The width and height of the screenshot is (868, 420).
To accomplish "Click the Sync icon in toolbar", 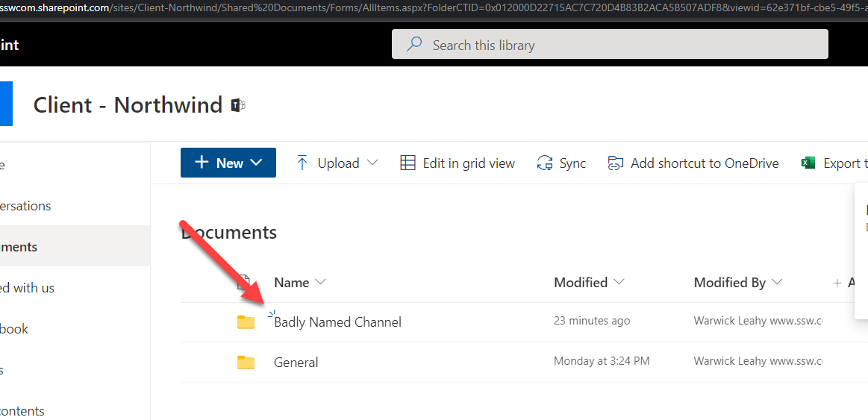I will point(546,163).
